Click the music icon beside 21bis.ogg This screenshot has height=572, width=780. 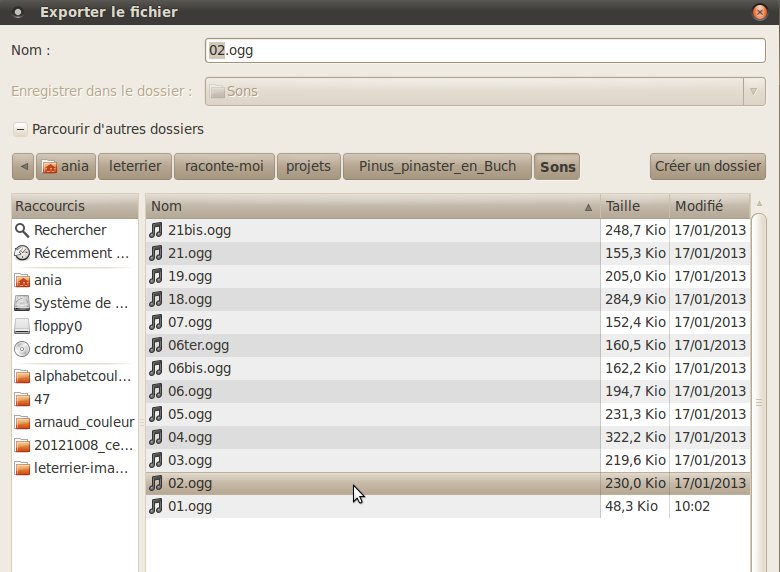pyautogui.click(x=156, y=230)
